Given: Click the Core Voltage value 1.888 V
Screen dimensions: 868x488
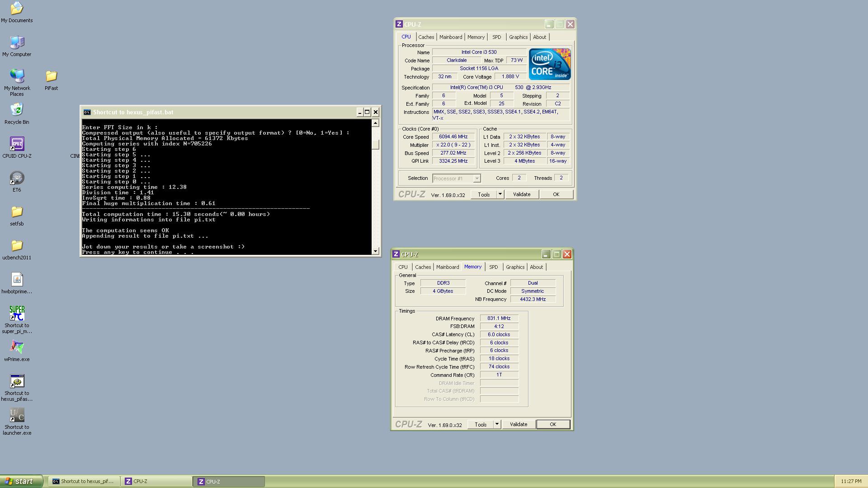Looking at the screenshot, I should (x=510, y=77).
